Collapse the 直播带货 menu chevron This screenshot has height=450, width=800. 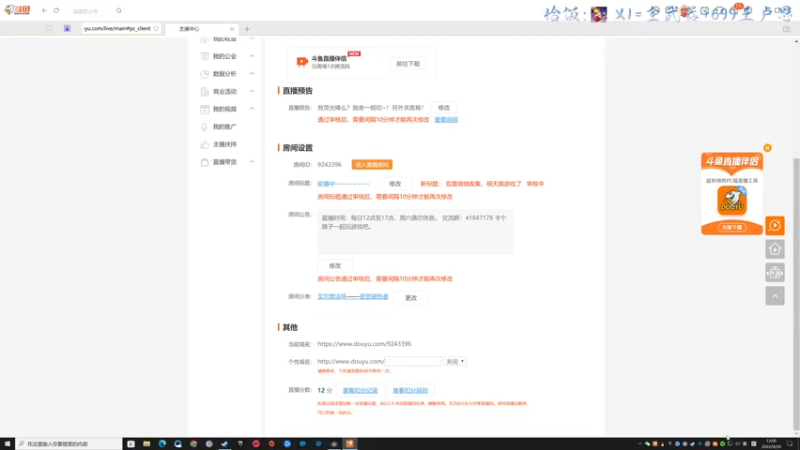[252, 162]
